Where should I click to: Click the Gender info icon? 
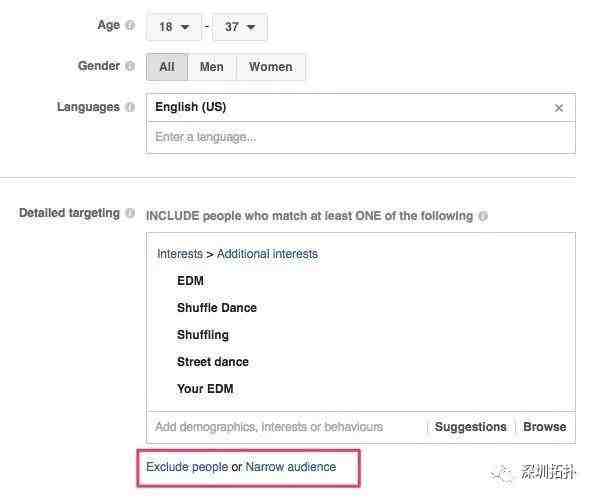click(130, 66)
